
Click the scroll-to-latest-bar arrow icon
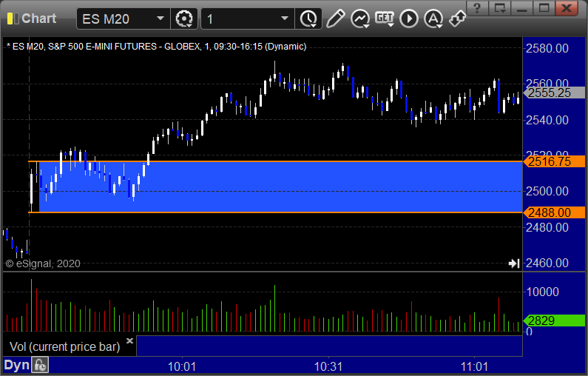click(x=514, y=263)
